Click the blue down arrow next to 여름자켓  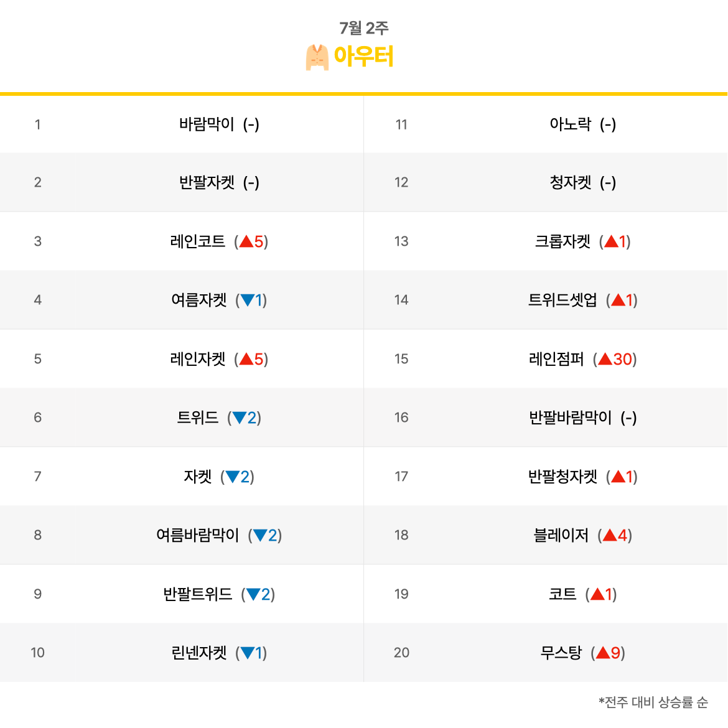click(x=248, y=301)
